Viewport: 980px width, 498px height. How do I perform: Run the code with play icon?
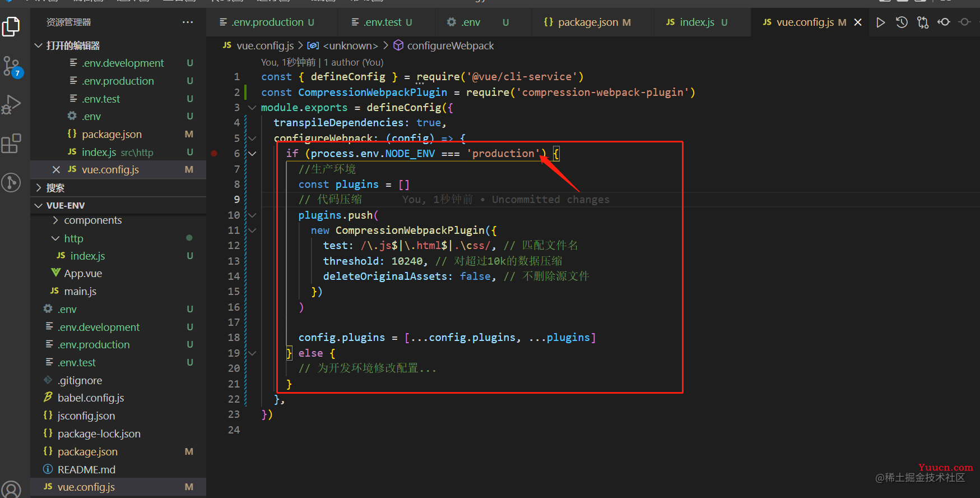(x=881, y=22)
